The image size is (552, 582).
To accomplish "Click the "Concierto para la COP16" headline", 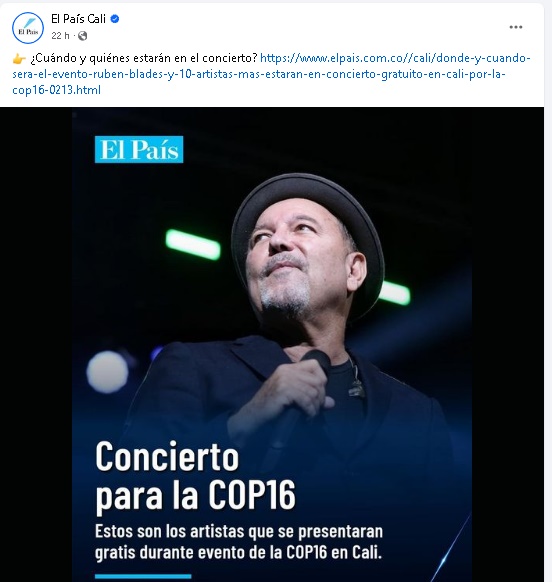I will (x=196, y=476).
